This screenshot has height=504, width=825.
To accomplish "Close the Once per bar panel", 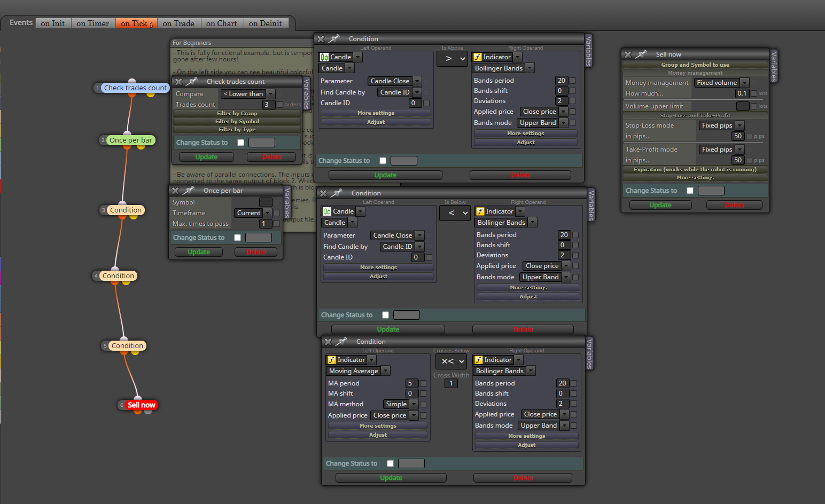I will pyautogui.click(x=175, y=191).
